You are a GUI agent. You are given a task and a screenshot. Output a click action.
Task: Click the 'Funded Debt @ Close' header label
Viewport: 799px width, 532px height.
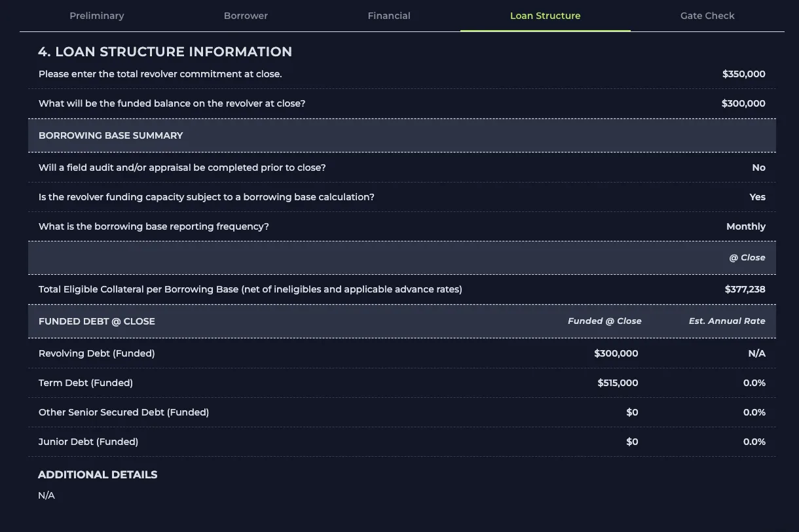pyautogui.click(x=97, y=321)
